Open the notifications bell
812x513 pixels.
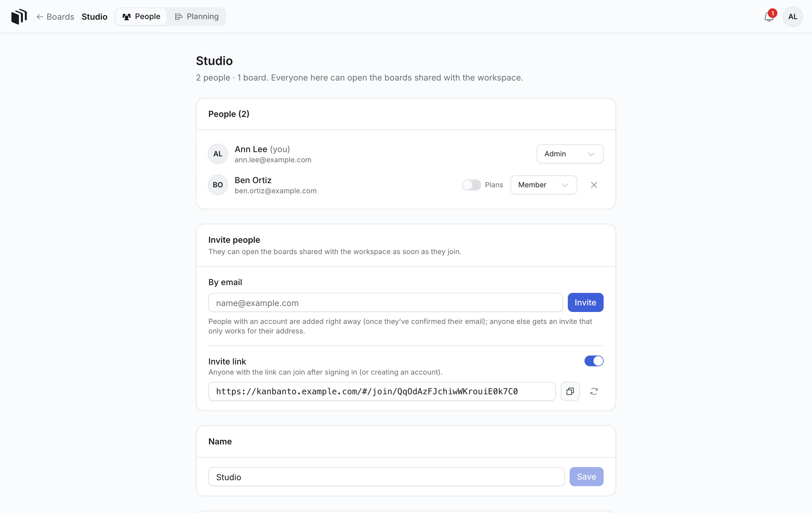(x=769, y=16)
